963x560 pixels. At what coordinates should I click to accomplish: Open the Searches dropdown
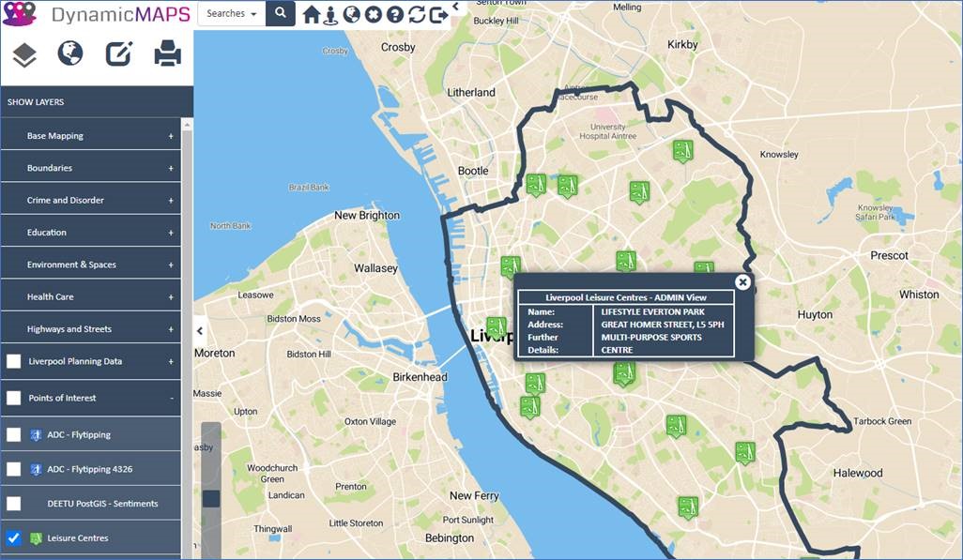pyautogui.click(x=232, y=13)
